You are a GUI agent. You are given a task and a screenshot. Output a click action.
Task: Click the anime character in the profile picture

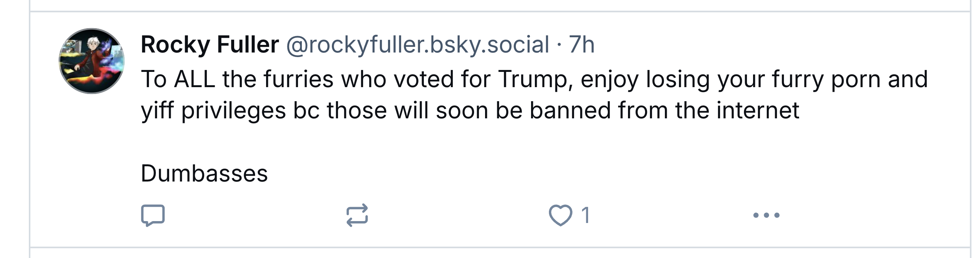pos(92,53)
